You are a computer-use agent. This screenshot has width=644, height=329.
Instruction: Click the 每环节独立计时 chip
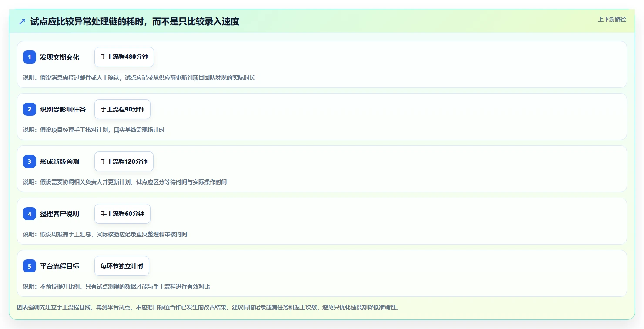click(x=122, y=266)
